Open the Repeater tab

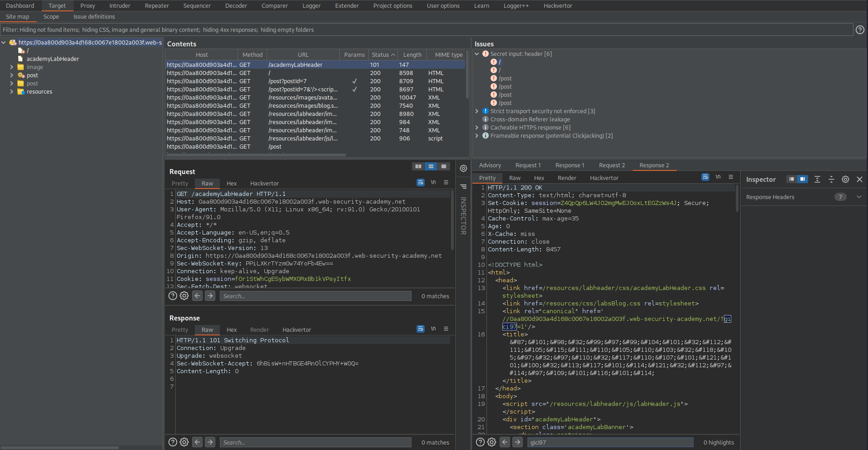click(x=157, y=5)
